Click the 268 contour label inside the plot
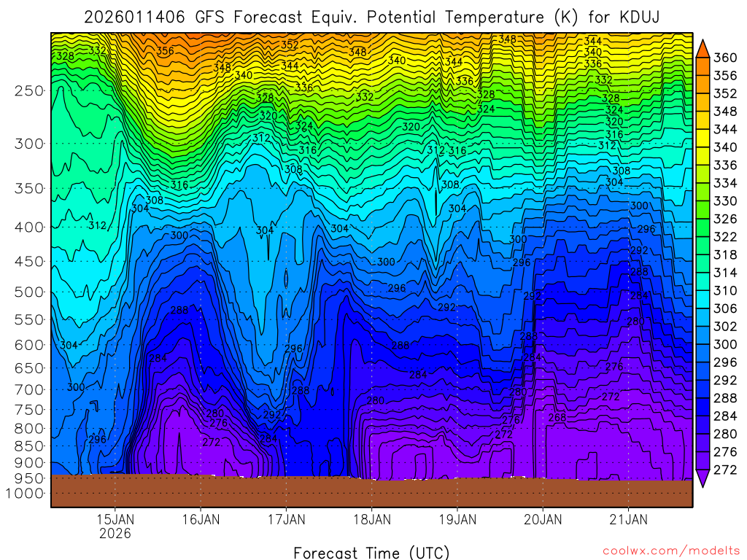 (x=557, y=418)
